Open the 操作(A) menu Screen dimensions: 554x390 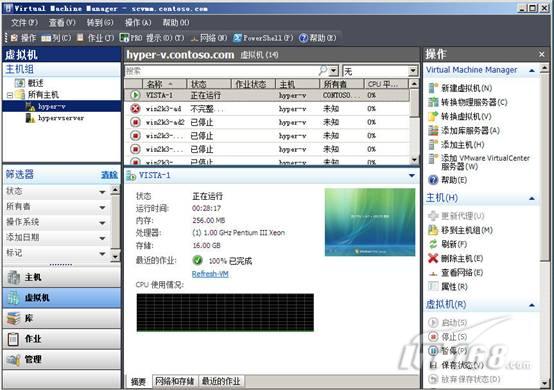pos(138,23)
